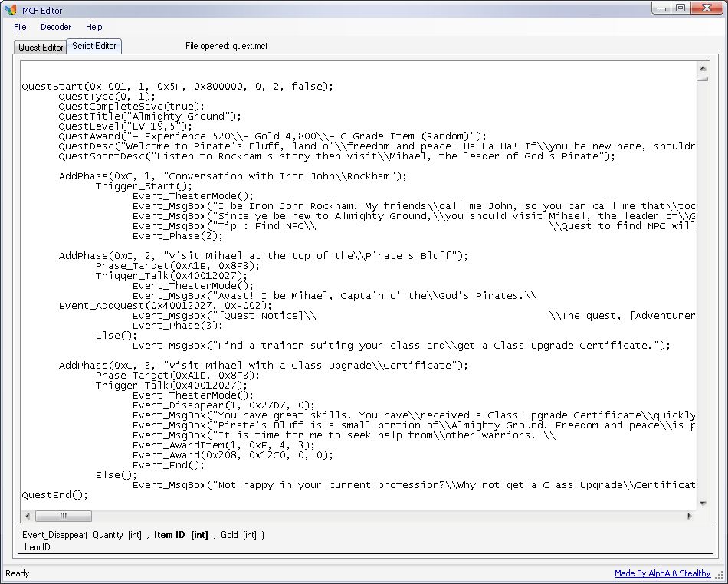Maximize the MCF Editor window
Viewport: 728px width, 584px height.
click(x=680, y=8)
